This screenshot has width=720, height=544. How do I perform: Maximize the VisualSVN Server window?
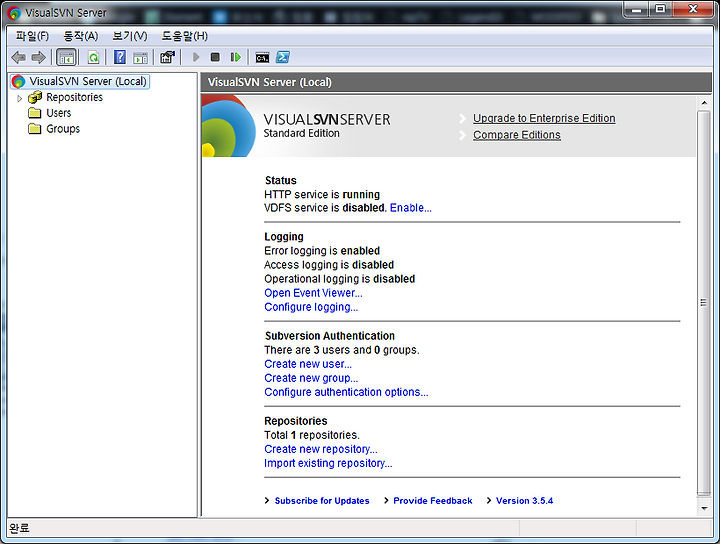tap(660, 9)
